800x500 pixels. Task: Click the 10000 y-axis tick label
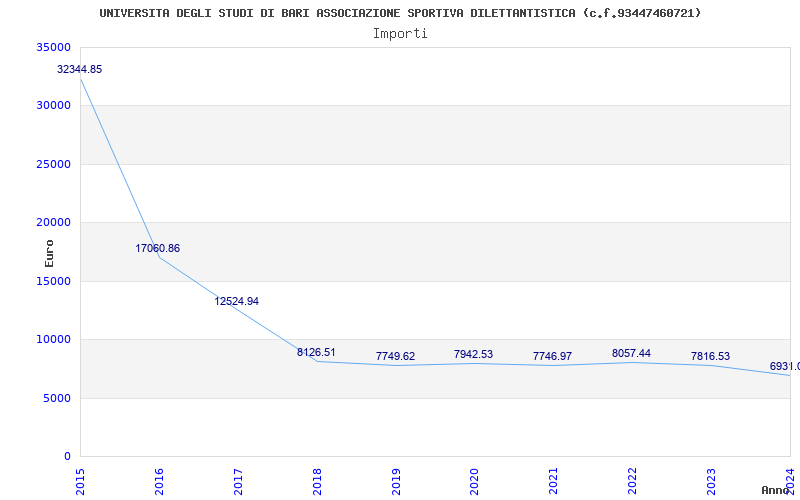pyautogui.click(x=53, y=340)
